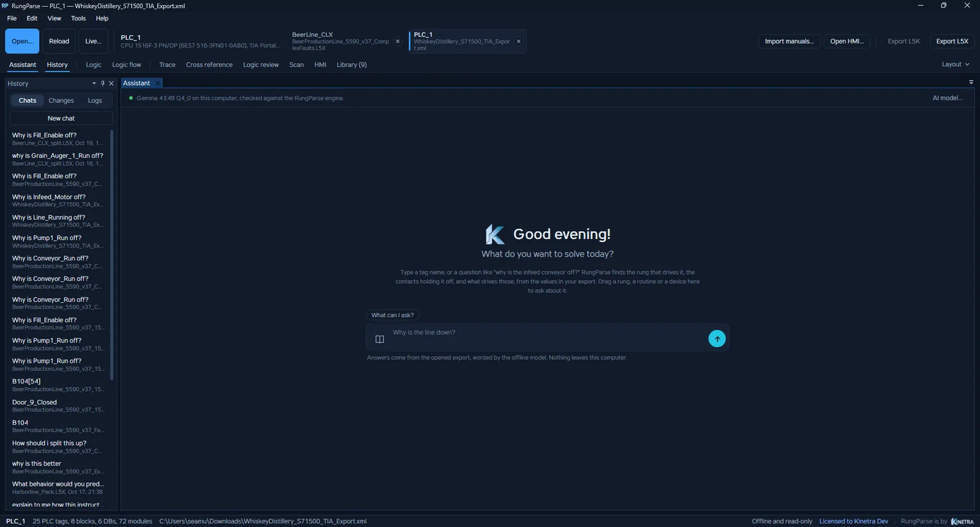Open the History panel options dropdown arrow

click(x=94, y=83)
